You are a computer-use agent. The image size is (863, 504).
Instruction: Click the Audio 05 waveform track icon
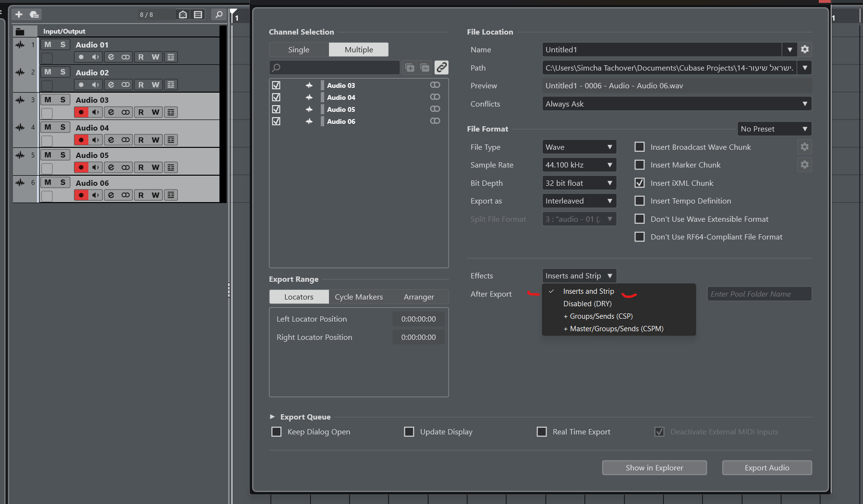tap(20, 156)
